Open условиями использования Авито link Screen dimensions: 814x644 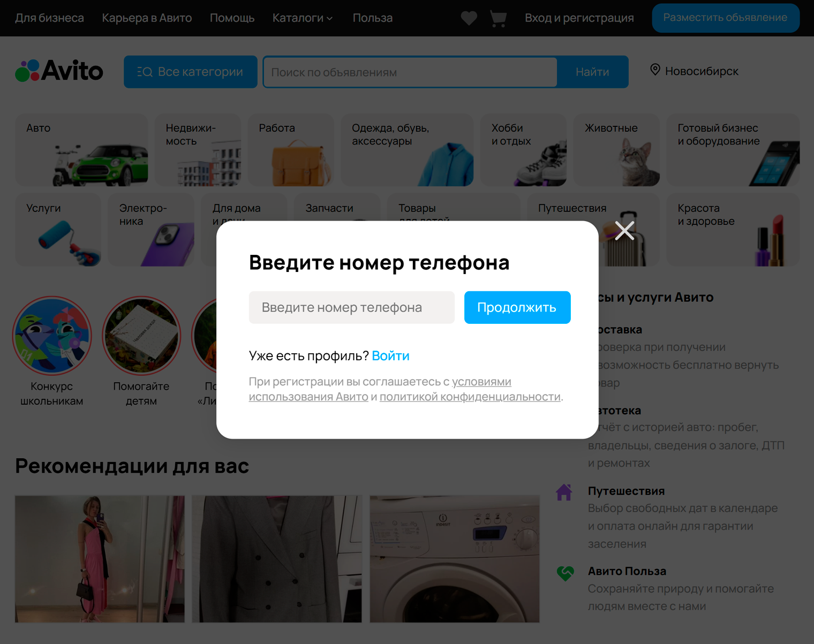pos(380,389)
